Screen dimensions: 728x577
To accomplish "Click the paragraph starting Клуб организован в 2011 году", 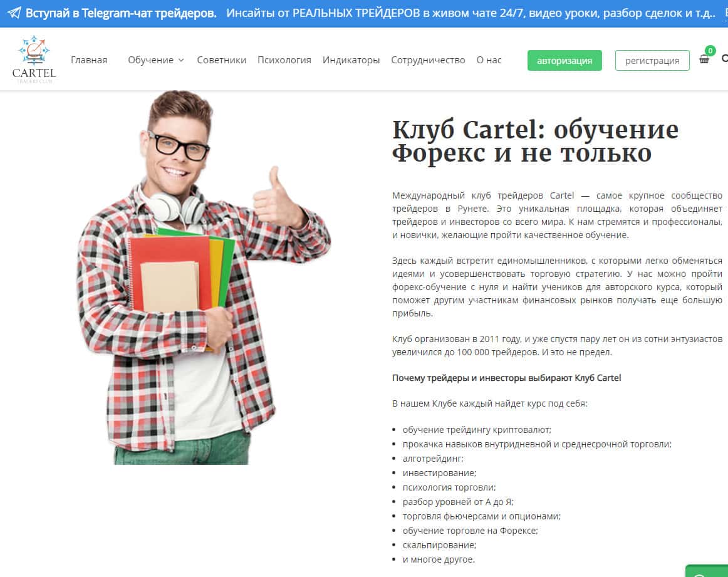I will pos(557,345).
